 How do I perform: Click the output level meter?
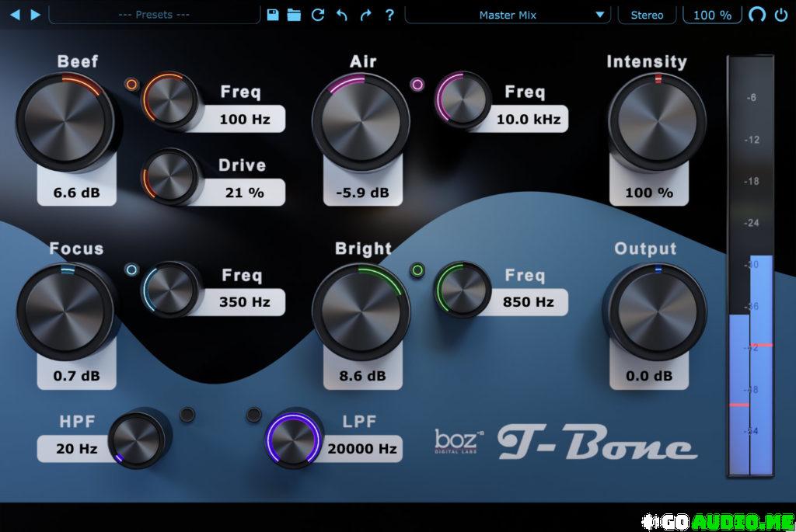click(751, 266)
